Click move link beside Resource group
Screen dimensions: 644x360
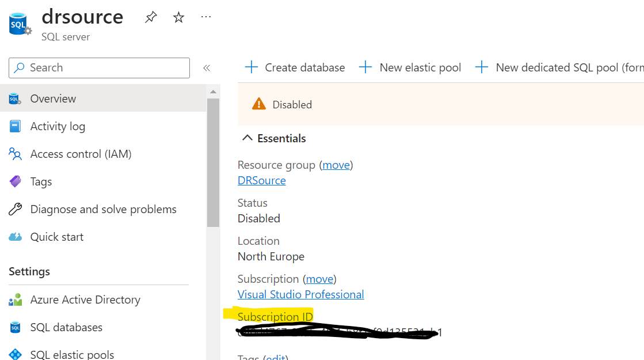click(x=336, y=165)
